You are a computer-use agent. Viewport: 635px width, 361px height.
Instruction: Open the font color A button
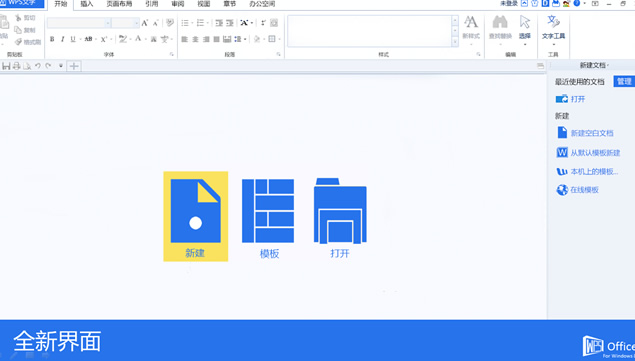pos(138,38)
